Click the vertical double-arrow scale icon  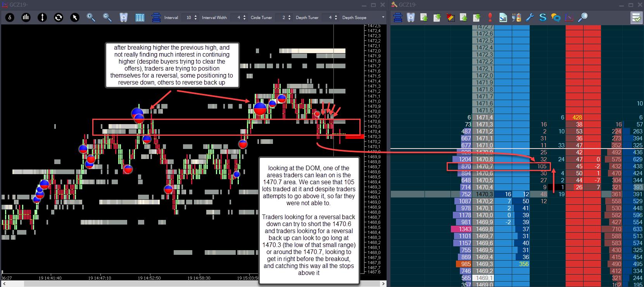point(42,17)
